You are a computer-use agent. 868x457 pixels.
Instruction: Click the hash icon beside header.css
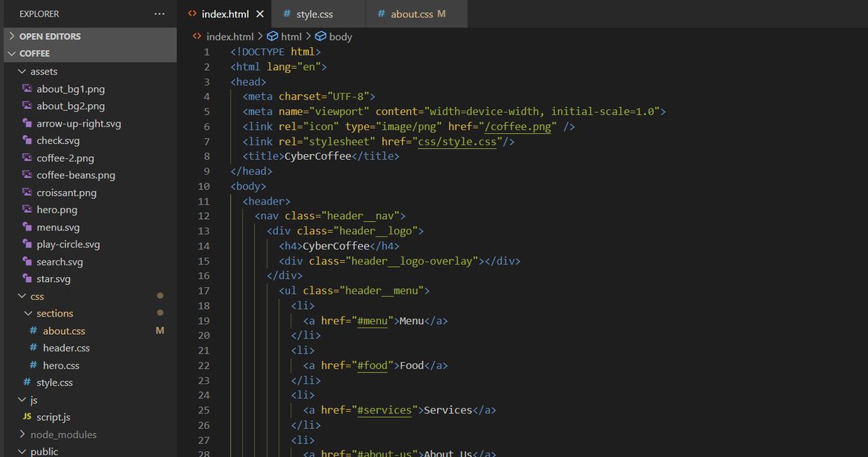pos(33,349)
